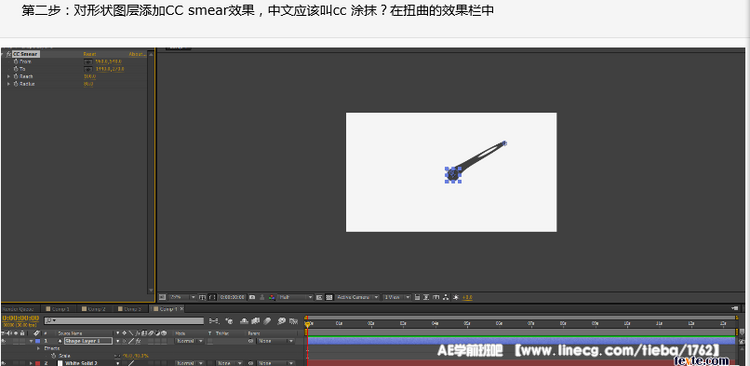Screen dimensions: 750x366
Task: Click the Fast Previews icon
Action: click(x=427, y=297)
